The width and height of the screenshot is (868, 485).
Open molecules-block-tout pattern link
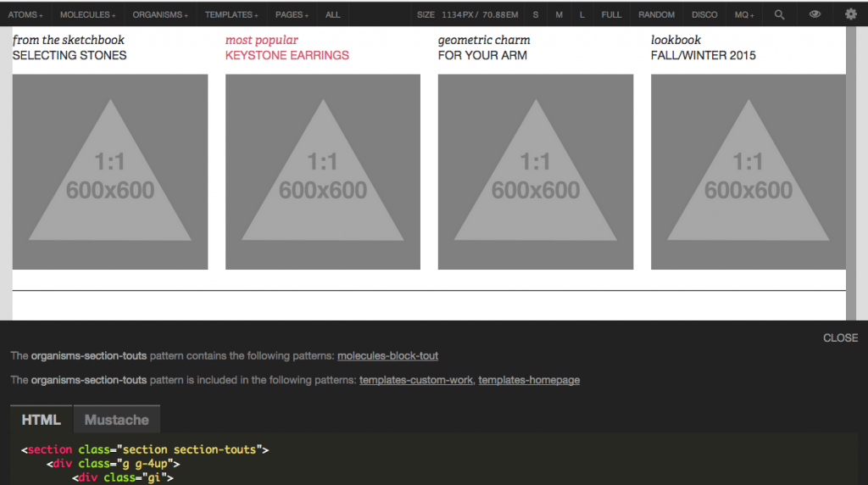[x=387, y=356]
